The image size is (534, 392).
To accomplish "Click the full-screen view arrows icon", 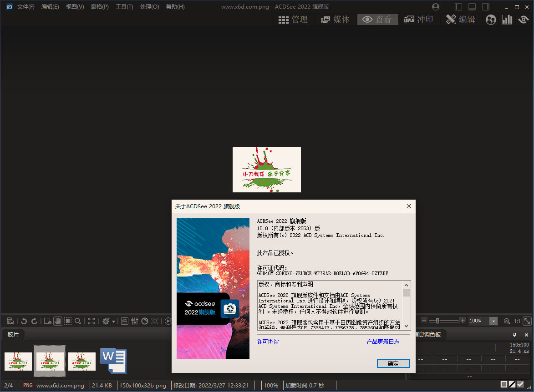I will 92,321.
